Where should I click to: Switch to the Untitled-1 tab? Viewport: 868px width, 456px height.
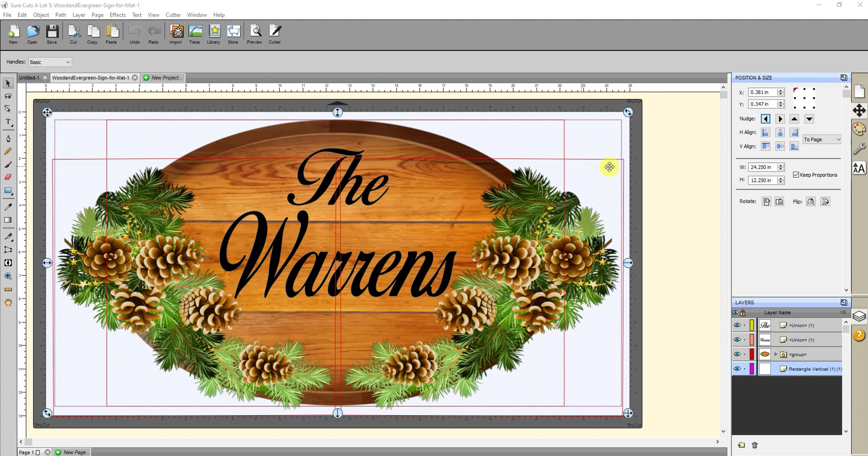tap(29, 78)
